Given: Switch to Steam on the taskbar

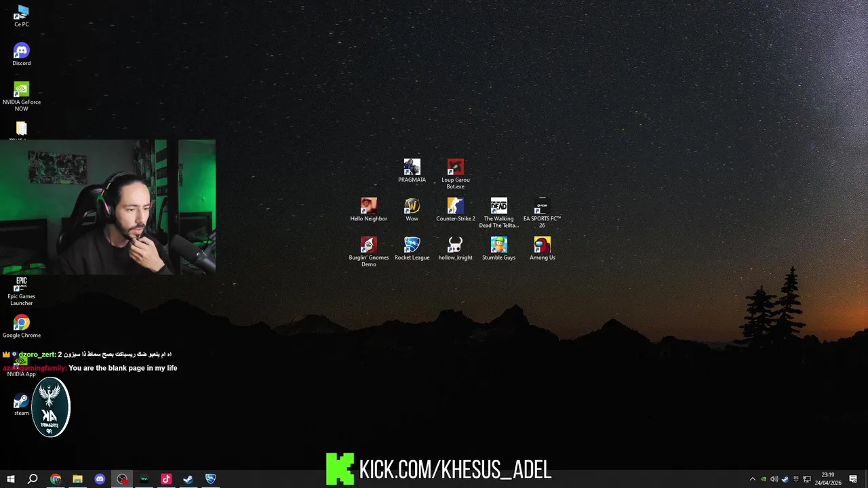Looking at the screenshot, I should (189, 479).
